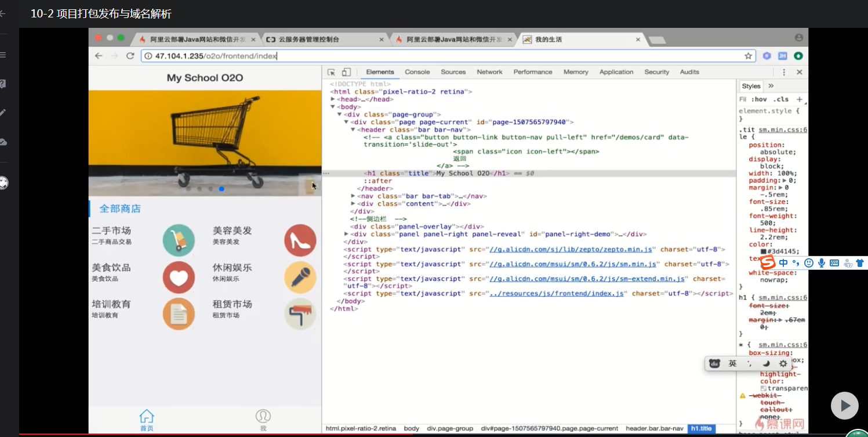868x437 pixels.
Task: Switch to the Sources tab
Action: [x=453, y=72]
